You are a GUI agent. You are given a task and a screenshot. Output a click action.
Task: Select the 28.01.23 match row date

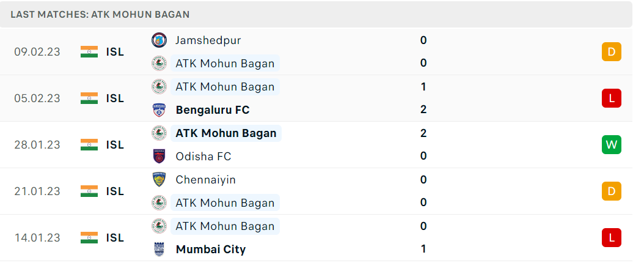[x=37, y=145]
